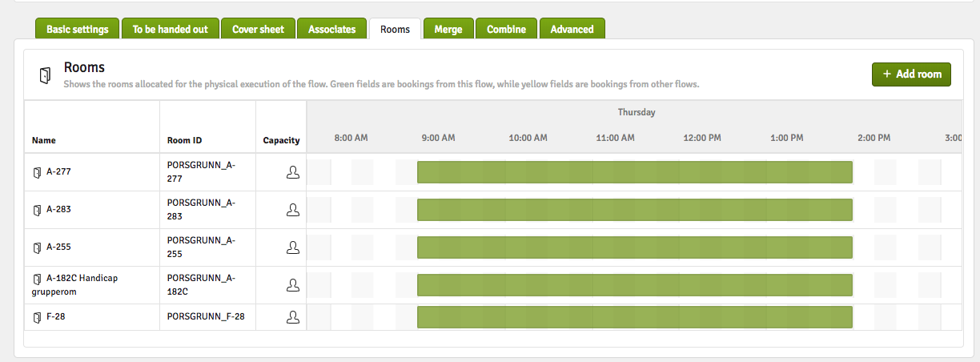The height and width of the screenshot is (362, 980).
Task: Open the Combine tab
Action: pos(506,29)
